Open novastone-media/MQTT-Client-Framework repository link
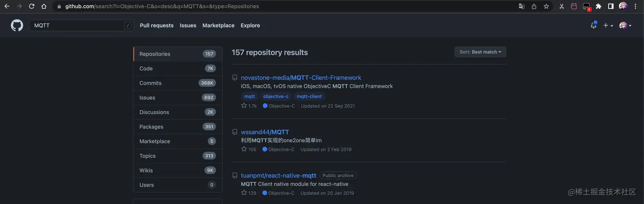 pos(301,78)
